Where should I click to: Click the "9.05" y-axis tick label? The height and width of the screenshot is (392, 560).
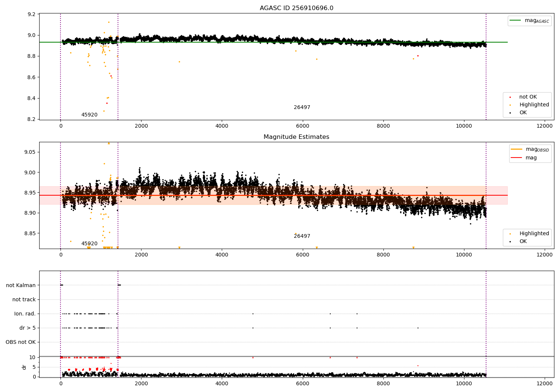click(x=31, y=152)
